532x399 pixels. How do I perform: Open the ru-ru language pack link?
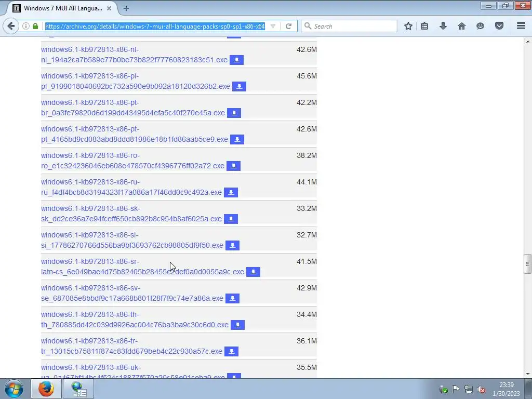[131, 187]
